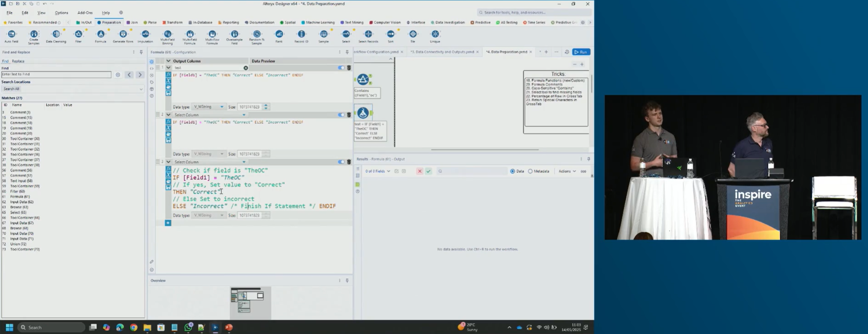
Task: Open workflow history clock icon
Action: click(x=567, y=52)
